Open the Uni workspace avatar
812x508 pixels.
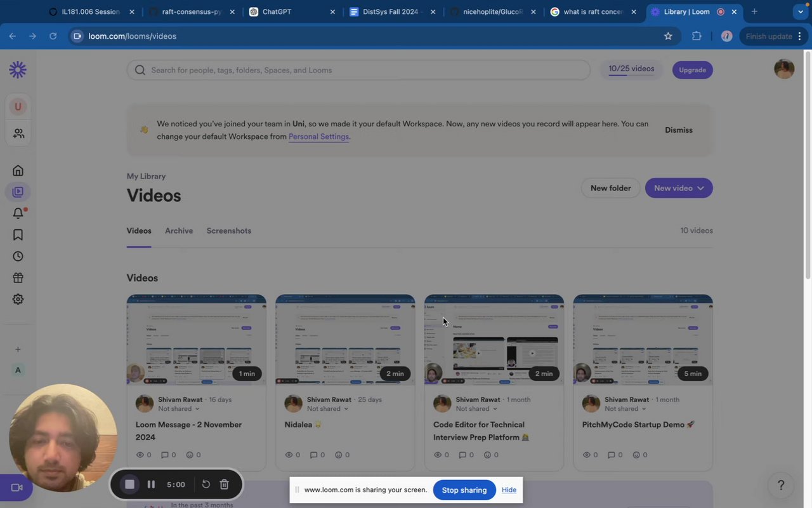coord(18,107)
